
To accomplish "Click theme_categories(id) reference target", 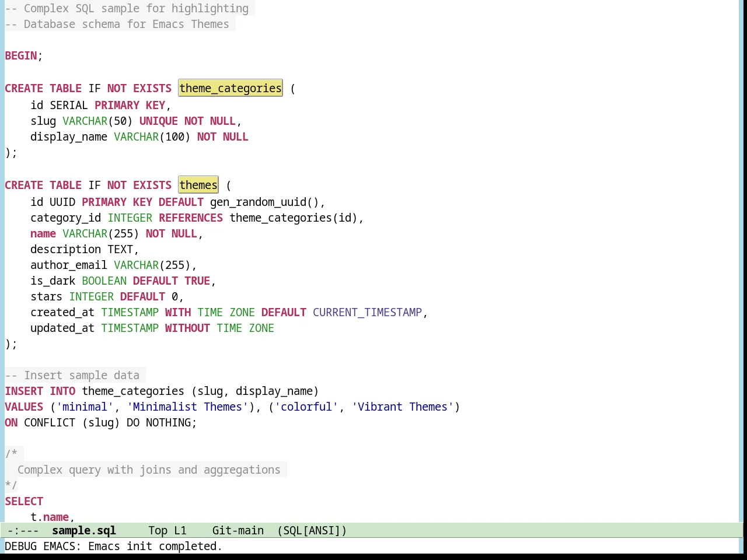I will pos(294,218).
